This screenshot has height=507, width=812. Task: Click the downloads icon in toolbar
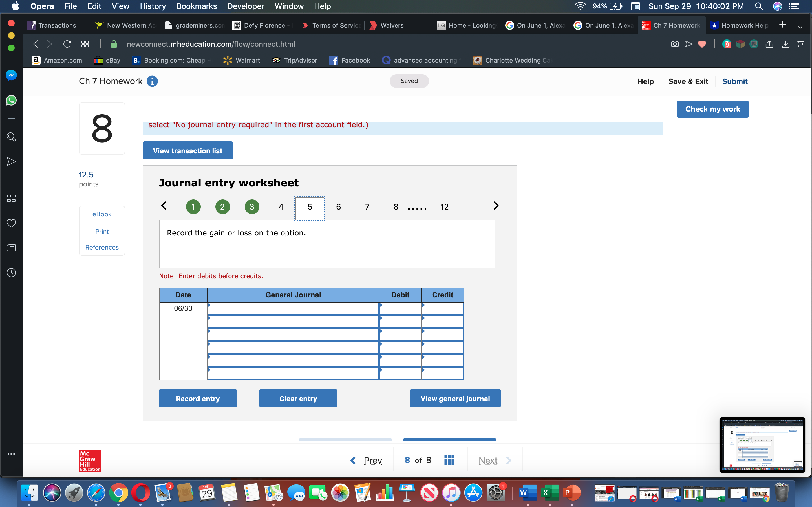click(785, 44)
